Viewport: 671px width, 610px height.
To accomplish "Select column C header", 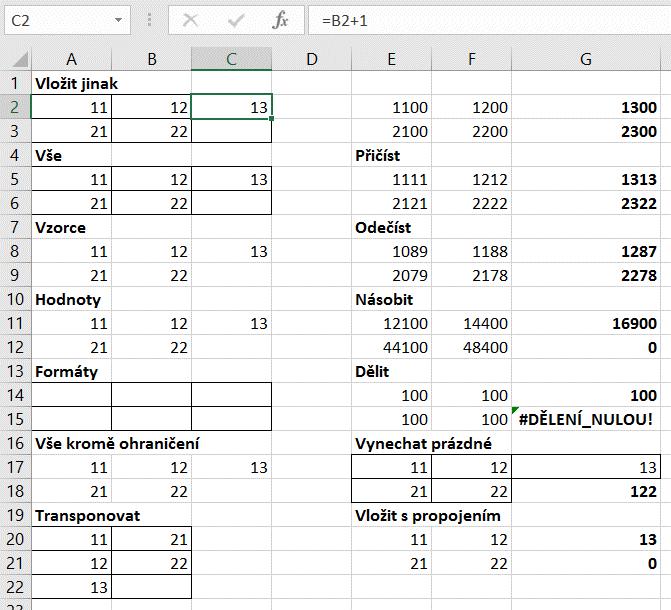I will [232, 59].
